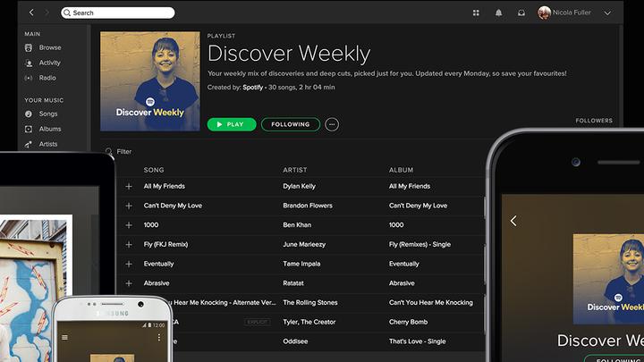
Task: Add All My Friends with plus icon
Action: 129,187
